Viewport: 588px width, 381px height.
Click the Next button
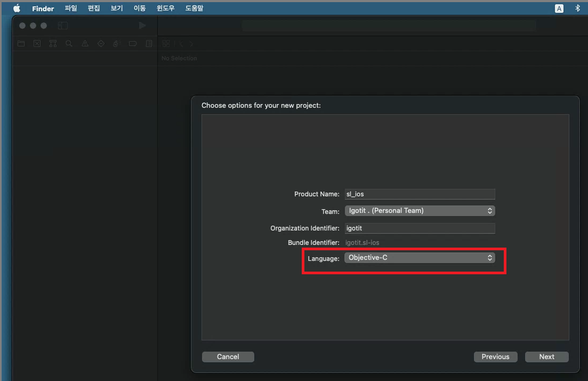click(x=546, y=356)
